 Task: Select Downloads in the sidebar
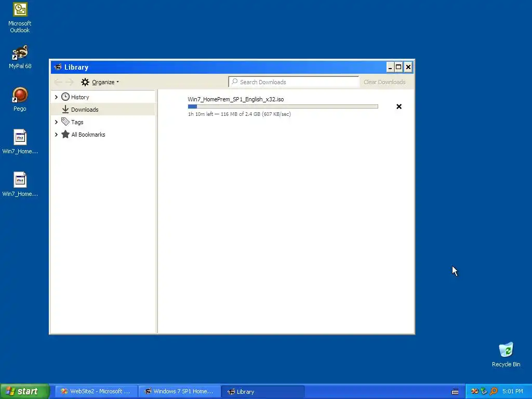point(103,109)
